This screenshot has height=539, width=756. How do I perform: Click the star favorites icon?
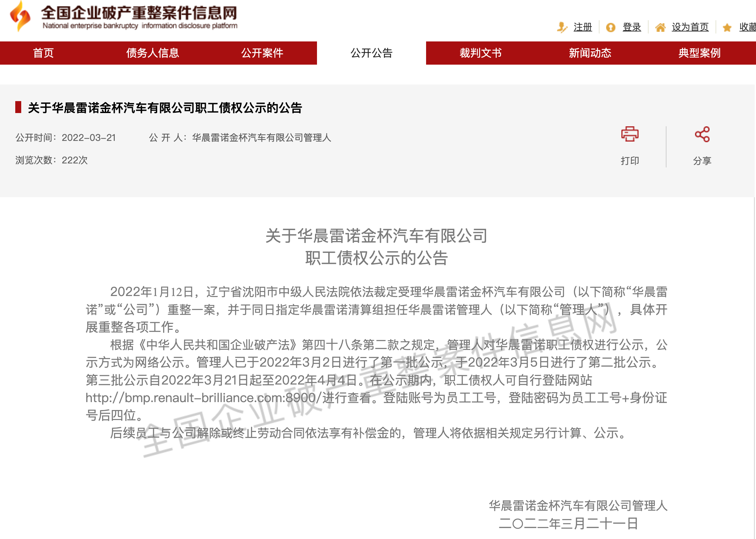727,27
